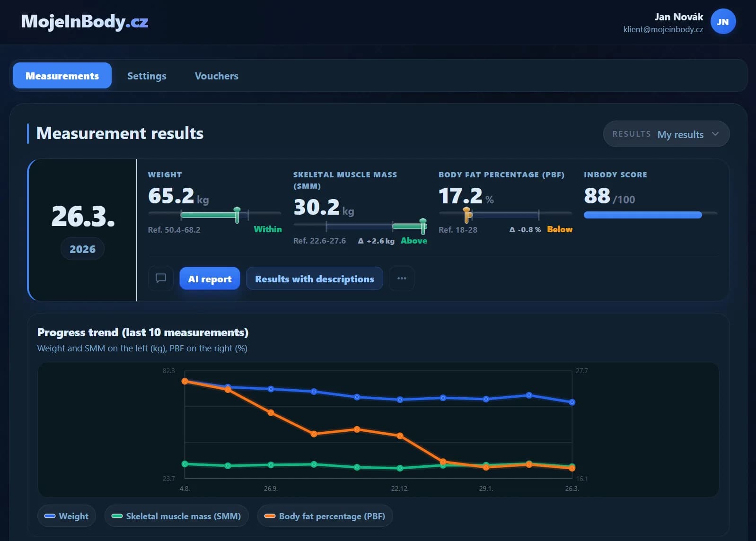Toggle the Weight series in the chart legend
756x541 pixels.
(67, 516)
